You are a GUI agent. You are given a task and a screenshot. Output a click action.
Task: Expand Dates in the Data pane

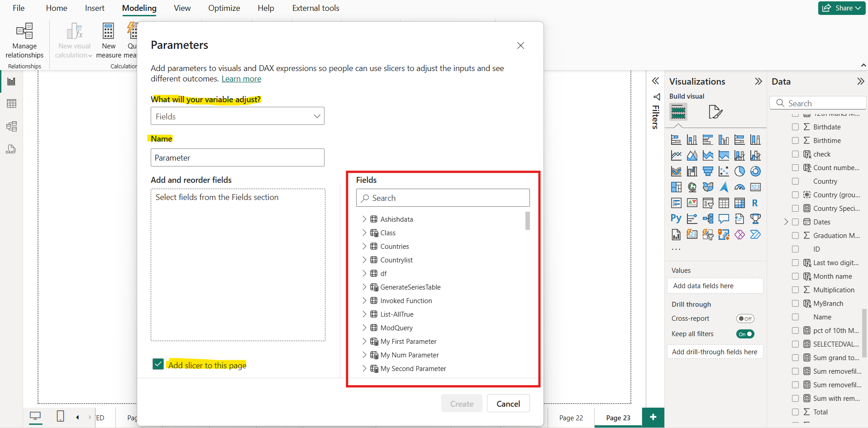click(786, 222)
